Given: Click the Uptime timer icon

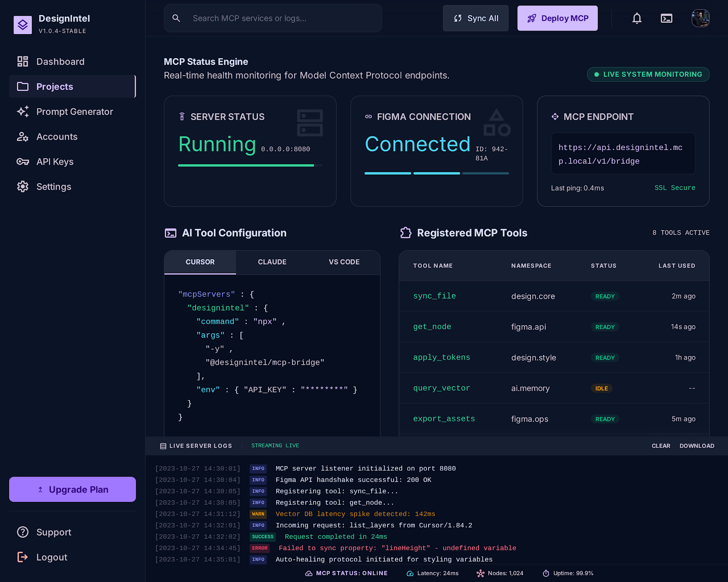Looking at the screenshot, I should pyautogui.click(x=546, y=573).
